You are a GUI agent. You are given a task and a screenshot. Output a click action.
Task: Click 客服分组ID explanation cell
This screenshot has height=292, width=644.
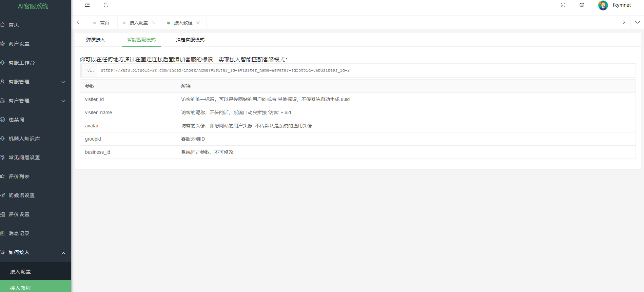(406, 139)
